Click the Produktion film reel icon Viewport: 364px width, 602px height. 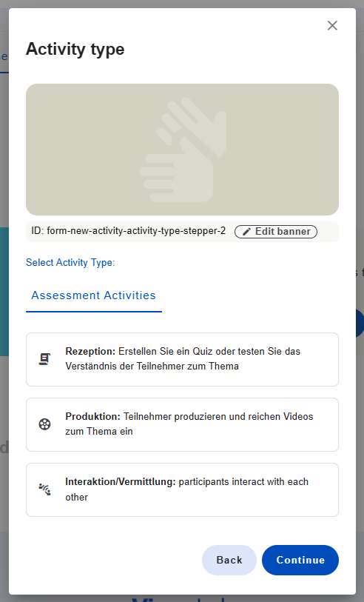point(45,424)
